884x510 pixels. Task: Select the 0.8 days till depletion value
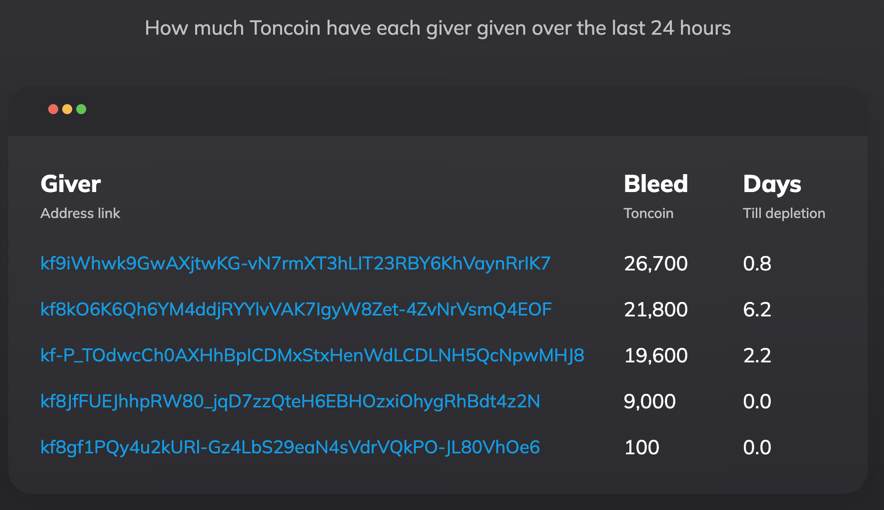click(x=757, y=264)
